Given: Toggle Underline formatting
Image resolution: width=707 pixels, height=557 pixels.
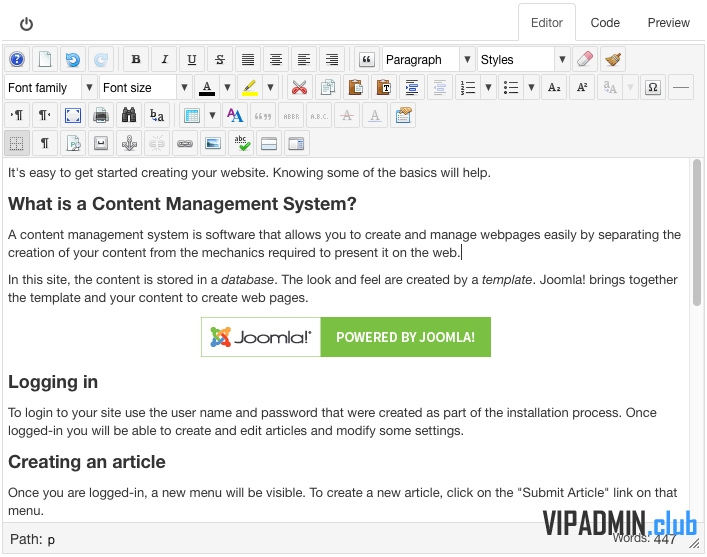Looking at the screenshot, I should [192, 59].
